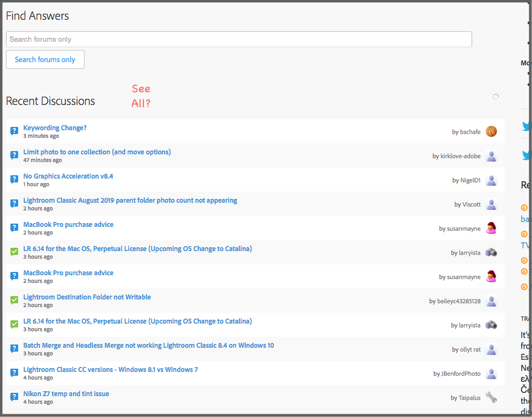Open Nikon Z7 temp and tint issue thread
The width and height of the screenshot is (532, 417).
click(66, 394)
